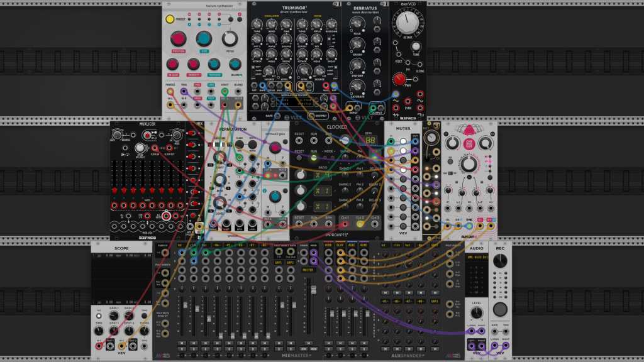Click the 'bd' track label in MixMaster
Viewport: 644px width, 362px height.
pyautogui.click(x=181, y=246)
